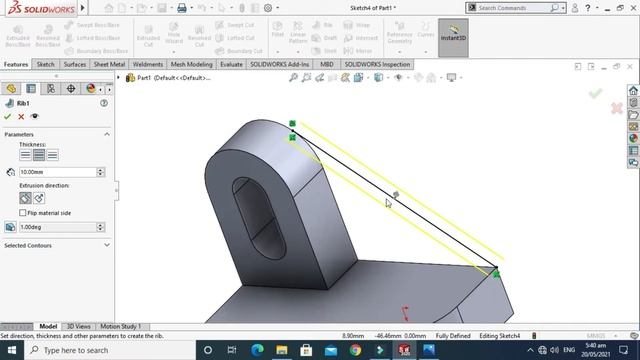Open the Display Style cube icon

tap(378, 78)
